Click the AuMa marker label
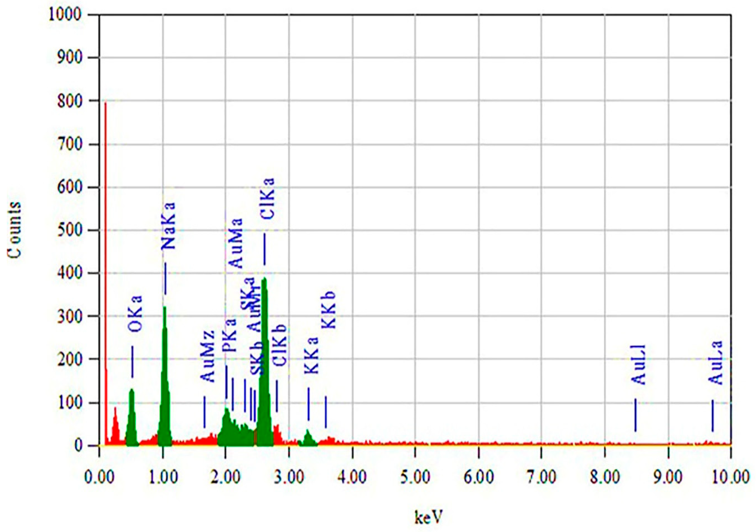The image size is (756, 532). coord(235,243)
